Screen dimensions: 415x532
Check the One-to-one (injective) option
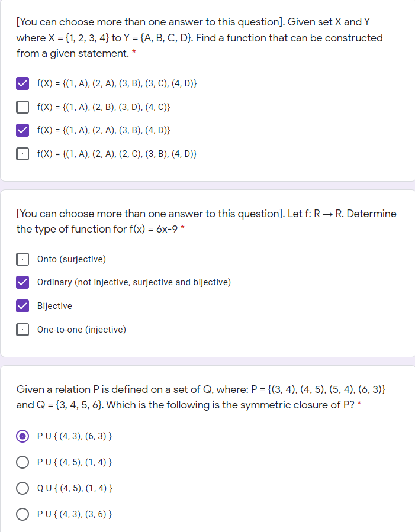22,330
